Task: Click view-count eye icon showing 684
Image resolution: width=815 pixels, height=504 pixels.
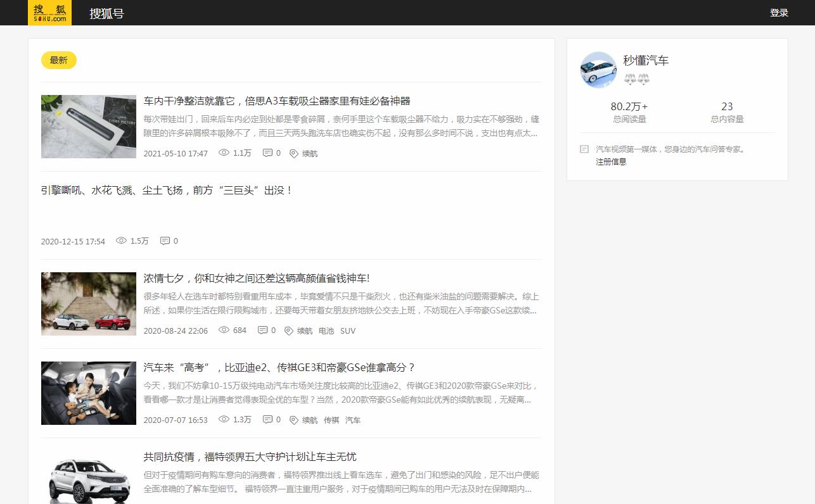Action: click(x=224, y=330)
